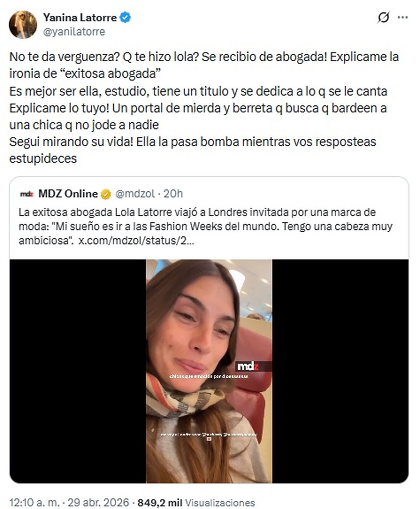Open the quoted tweet text about Lola Latorre

pyautogui.click(x=205, y=227)
